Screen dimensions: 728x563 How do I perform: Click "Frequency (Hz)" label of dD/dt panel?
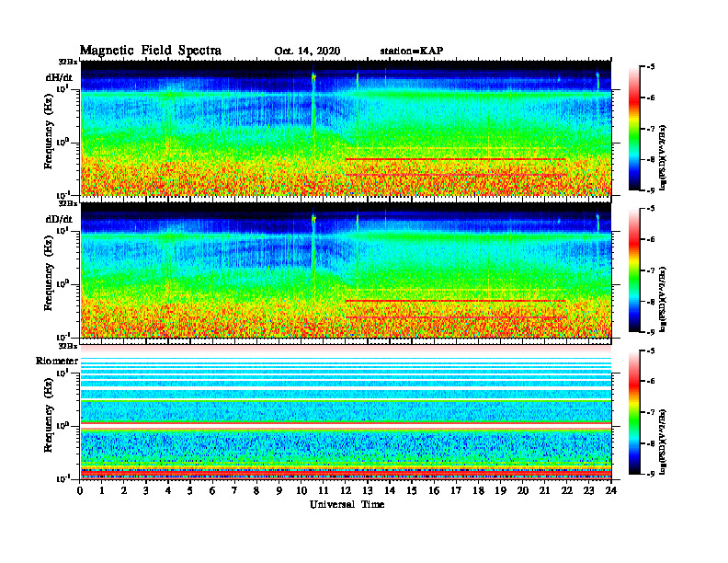point(49,274)
